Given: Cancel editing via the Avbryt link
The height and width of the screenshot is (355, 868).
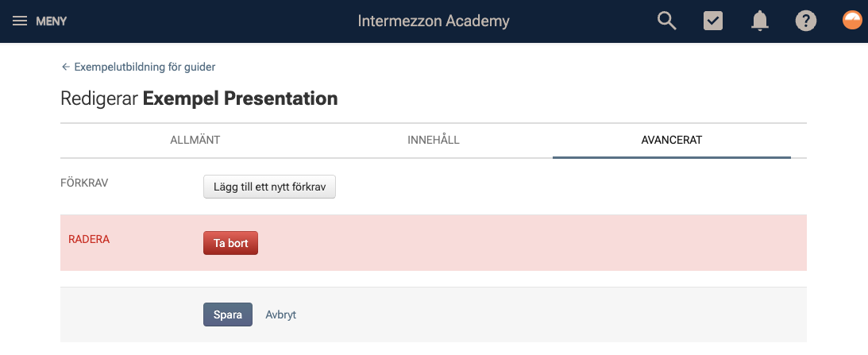Looking at the screenshot, I should point(280,314).
